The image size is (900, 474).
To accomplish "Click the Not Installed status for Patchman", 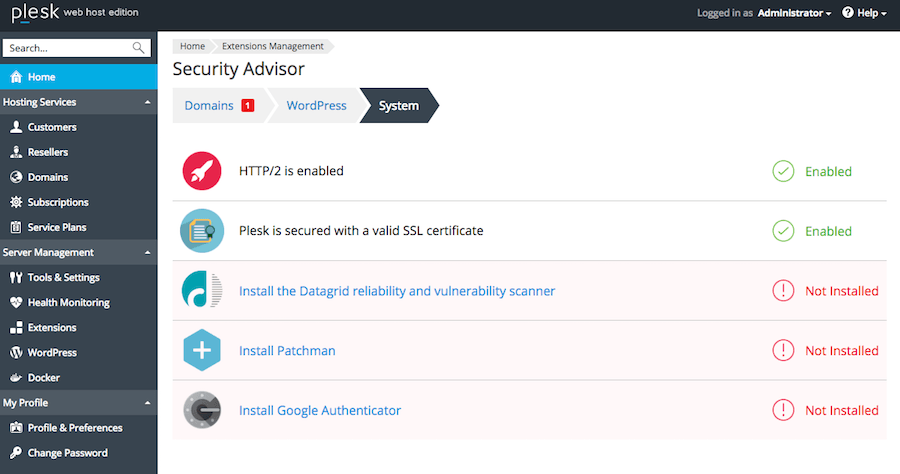I will click(841, 351).
